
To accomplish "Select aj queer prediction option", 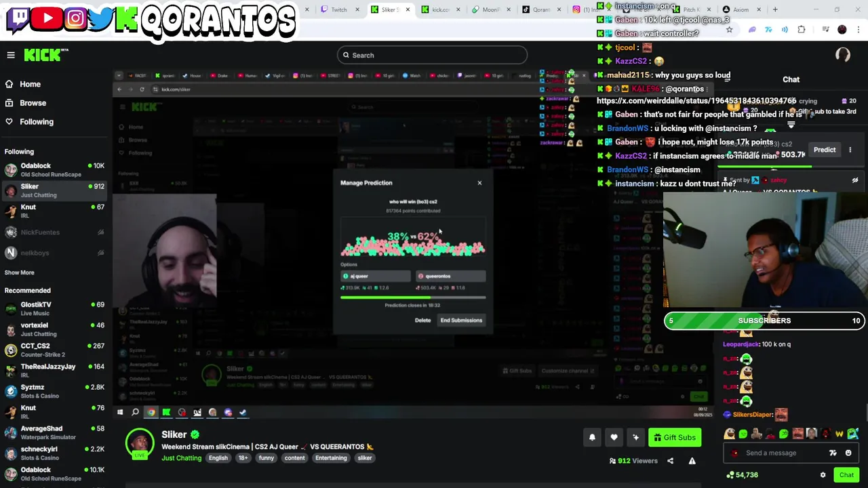I will pyautogui.click(x=376, y=277).
